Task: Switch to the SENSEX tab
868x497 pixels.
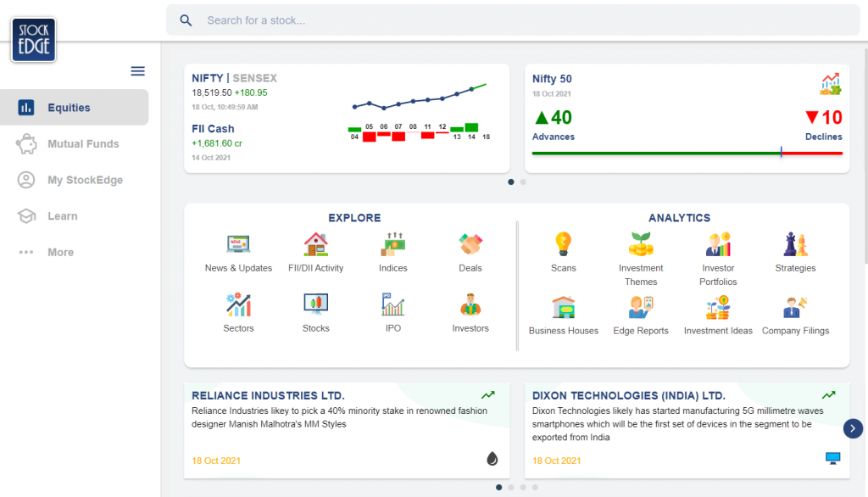Action: coord(254,78)
